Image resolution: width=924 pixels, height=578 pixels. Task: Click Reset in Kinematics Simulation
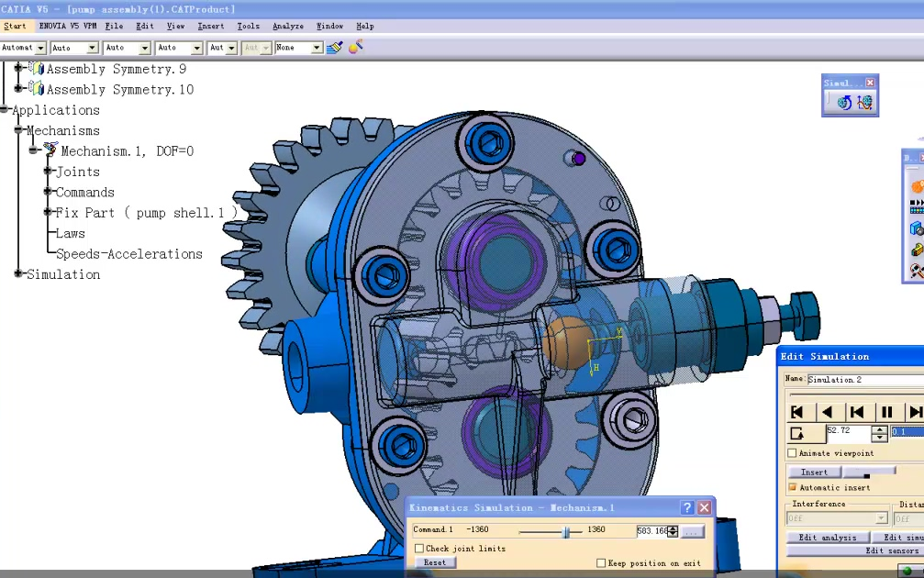point(434,562)
